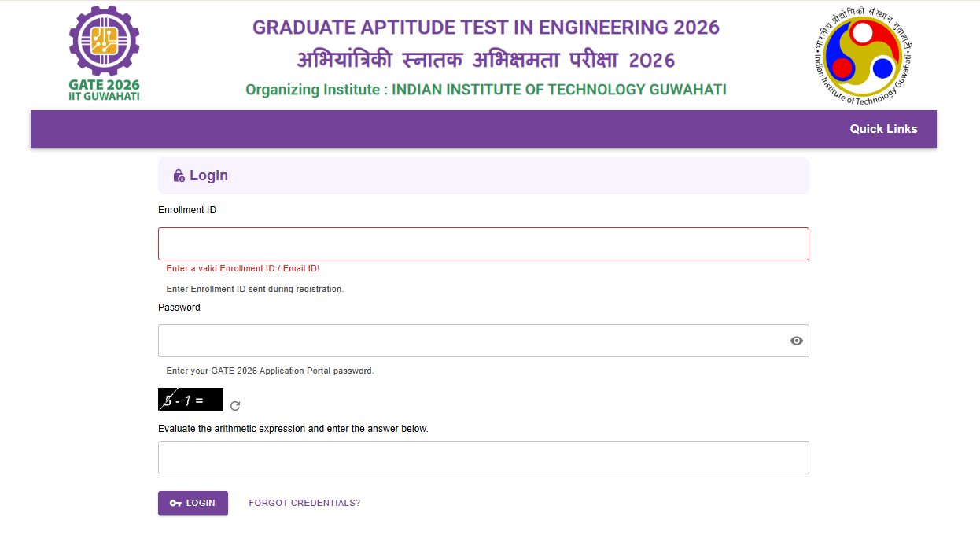Image resolution: width=980 pixels, height=535 pixels.
Task: Click inside the Enrollment ID input field
Action: [x=483, y=243]
